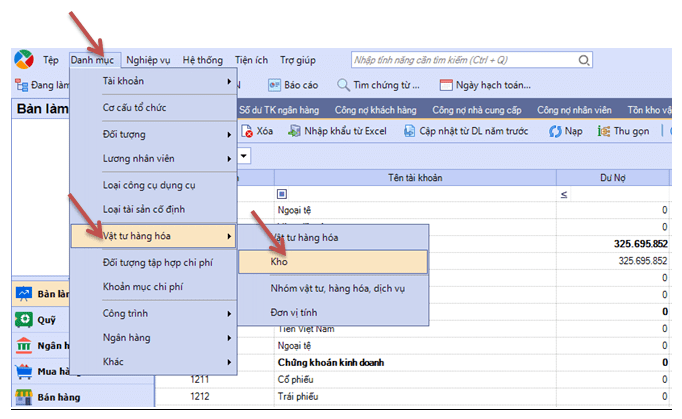Image resolution: width=682 pixels, height=419 pixels.
Task: Open the Báo cáo report icon
Action: [274, 85]
